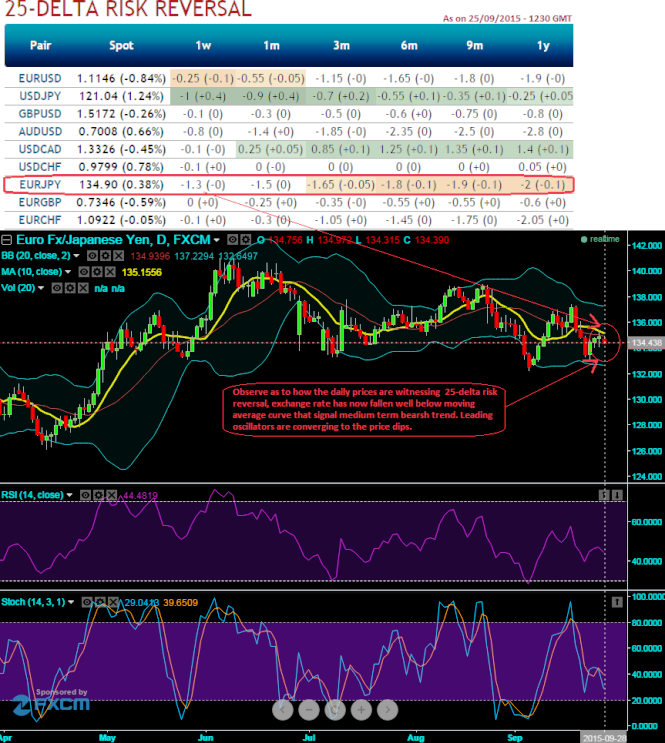Move the RSI pane down with arrow icon
The width and height of the screenshot is (665, 743).
(x=617, y=495)
